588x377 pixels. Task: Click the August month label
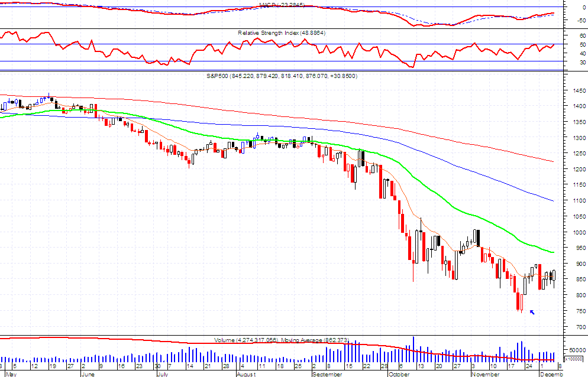246,375
